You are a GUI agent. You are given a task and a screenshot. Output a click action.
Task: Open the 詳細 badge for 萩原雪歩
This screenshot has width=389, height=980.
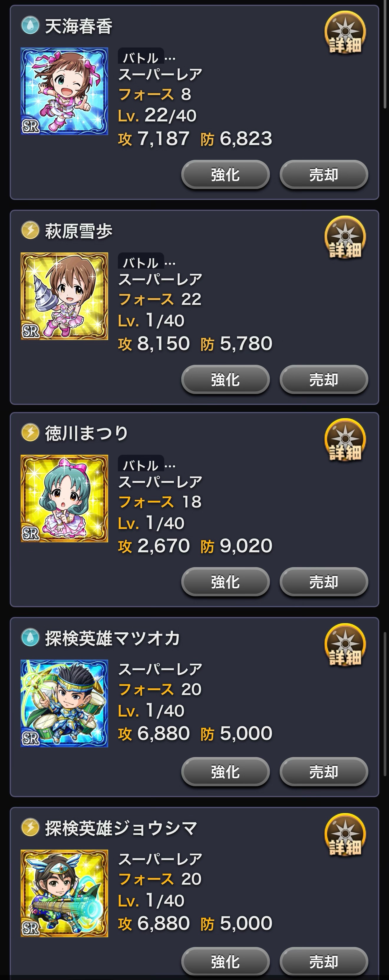point(345,237)
